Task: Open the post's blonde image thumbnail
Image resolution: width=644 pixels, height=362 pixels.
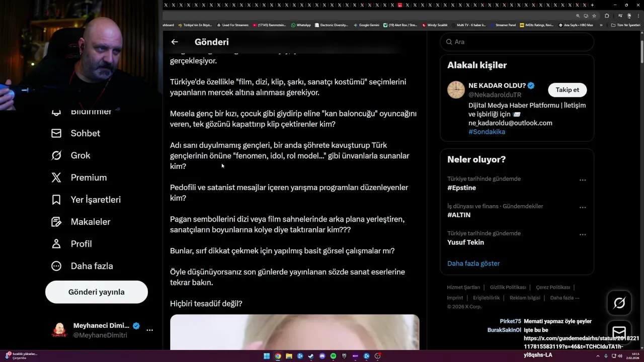Action: pos(294,332)
